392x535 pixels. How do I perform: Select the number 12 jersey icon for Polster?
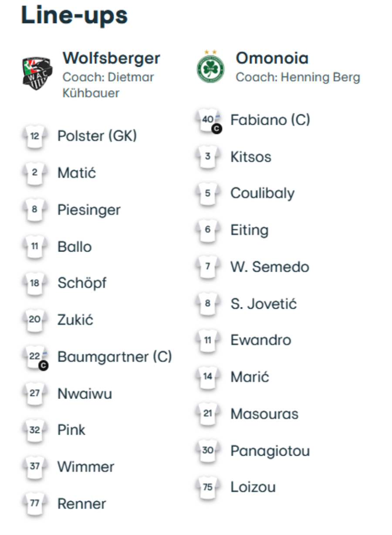click(x=35, y=136)
